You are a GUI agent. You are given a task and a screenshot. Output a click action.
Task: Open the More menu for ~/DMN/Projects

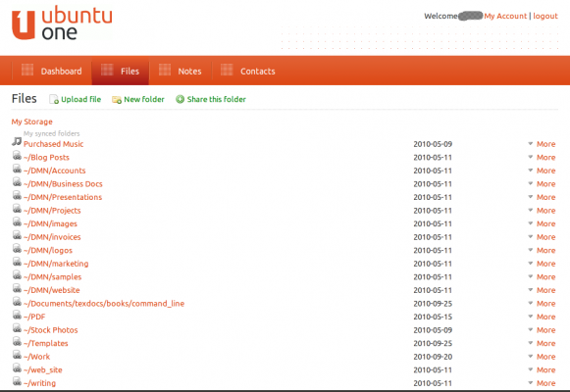pyautogui.click(x=542, y=211)
